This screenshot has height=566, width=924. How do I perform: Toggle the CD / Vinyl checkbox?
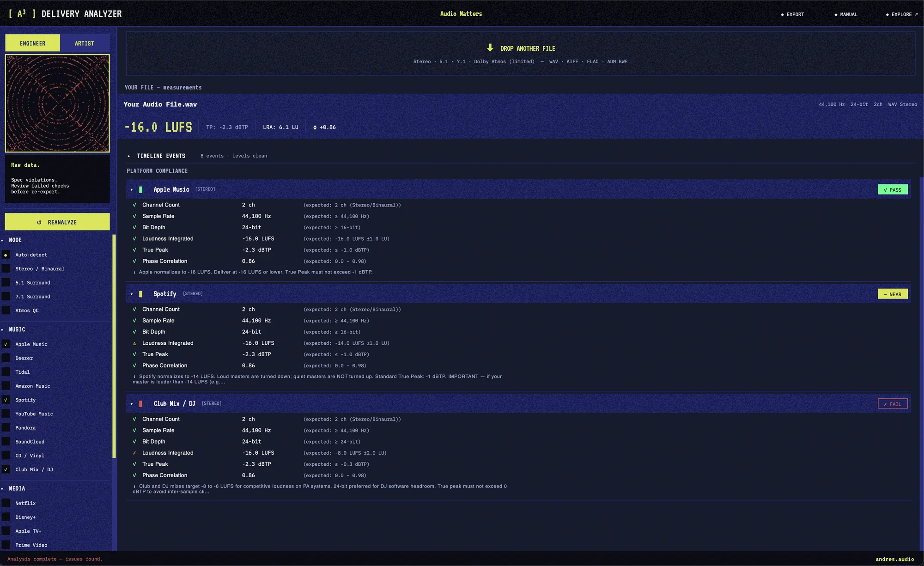(6, 455)
